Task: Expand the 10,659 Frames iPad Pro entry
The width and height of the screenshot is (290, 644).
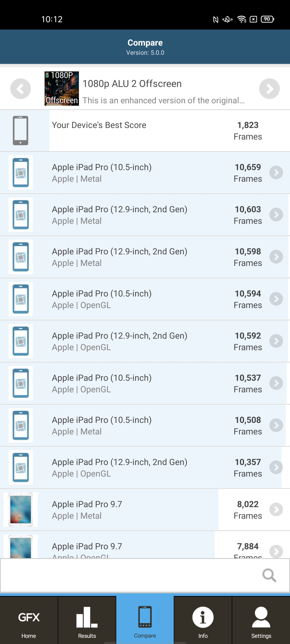Action: [x=276, y=173]
